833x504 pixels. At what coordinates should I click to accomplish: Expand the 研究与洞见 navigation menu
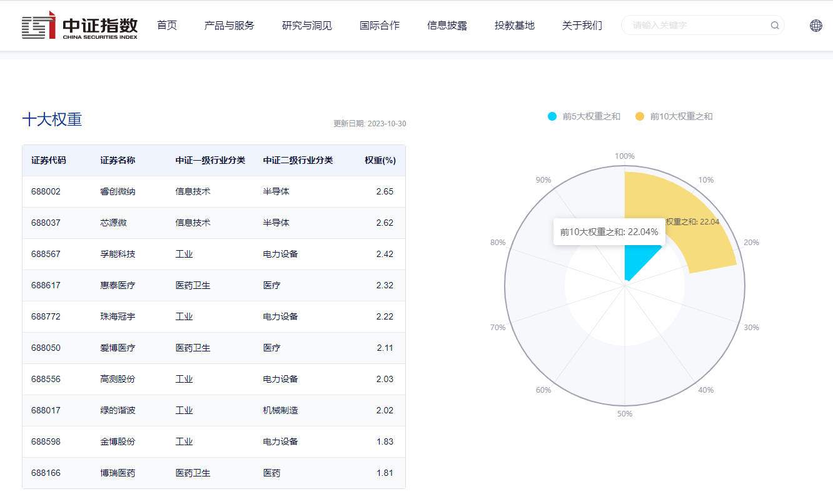(x=307, y=26)
